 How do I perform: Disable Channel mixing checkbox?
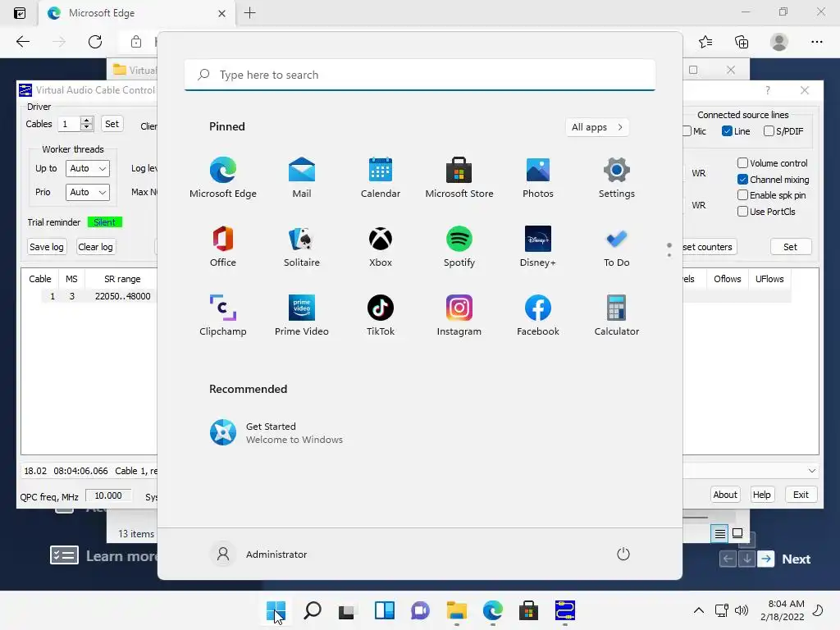point(742,179)
